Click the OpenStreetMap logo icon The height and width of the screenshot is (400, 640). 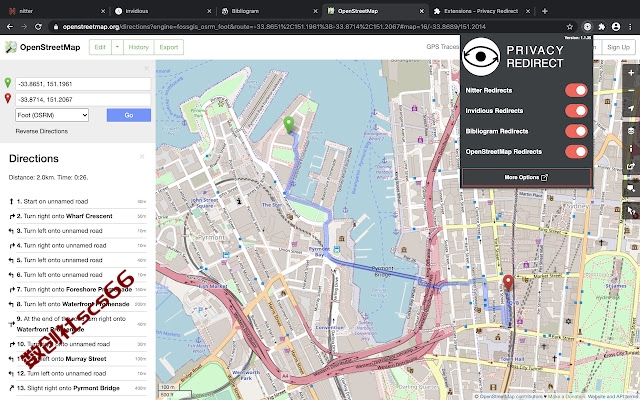tap(11, 47)
